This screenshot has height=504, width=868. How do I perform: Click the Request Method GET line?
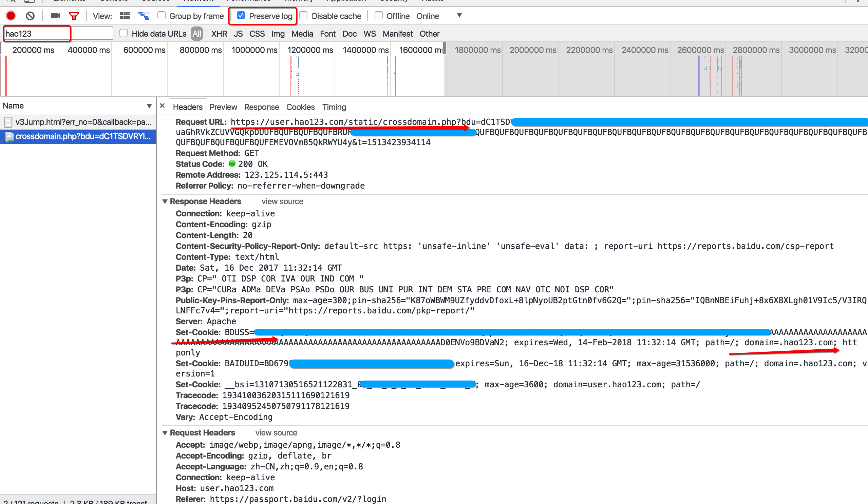(218, 153)
